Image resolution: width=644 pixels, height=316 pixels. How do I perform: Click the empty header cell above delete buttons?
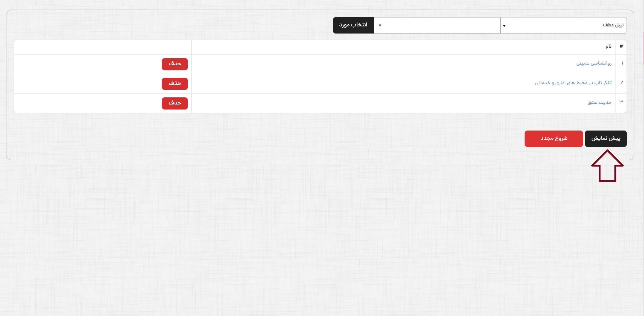[103, 47]
